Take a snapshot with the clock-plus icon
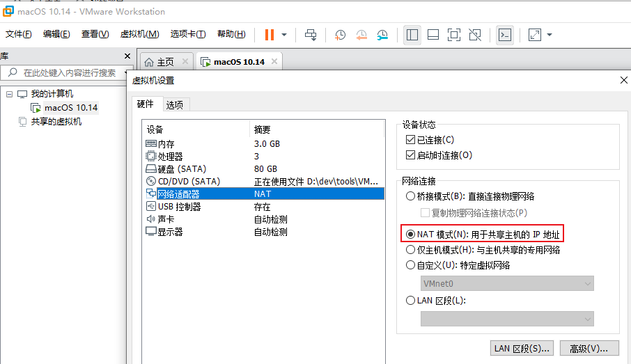This screenshot has height=364, width=631. [x=340, y=35]
